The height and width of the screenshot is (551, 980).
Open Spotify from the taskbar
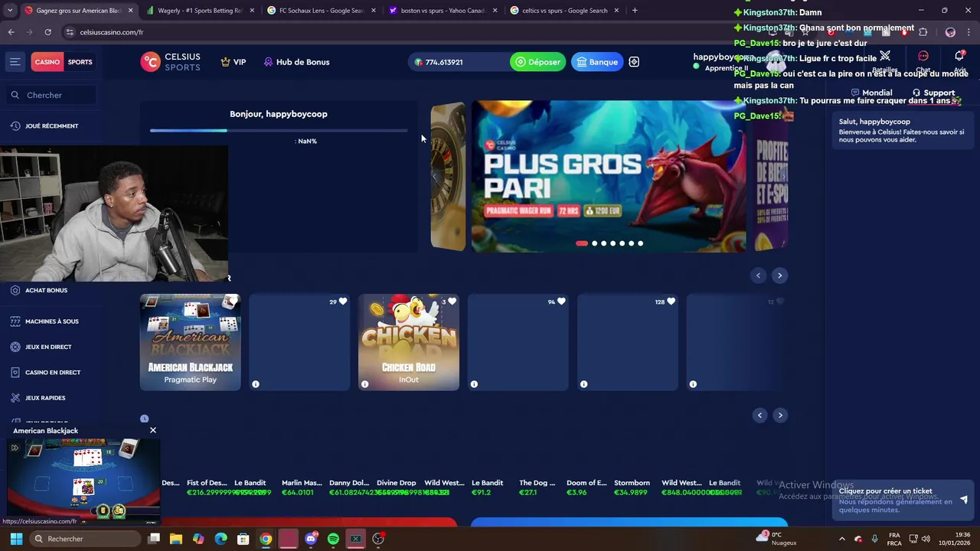pyautogui.click(x=333, y=539)
